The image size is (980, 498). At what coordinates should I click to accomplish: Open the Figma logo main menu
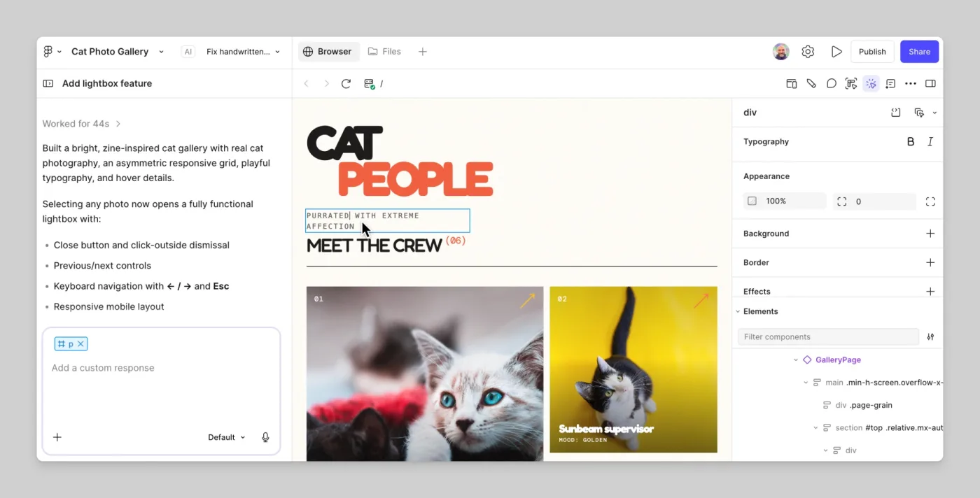(52, 52)
